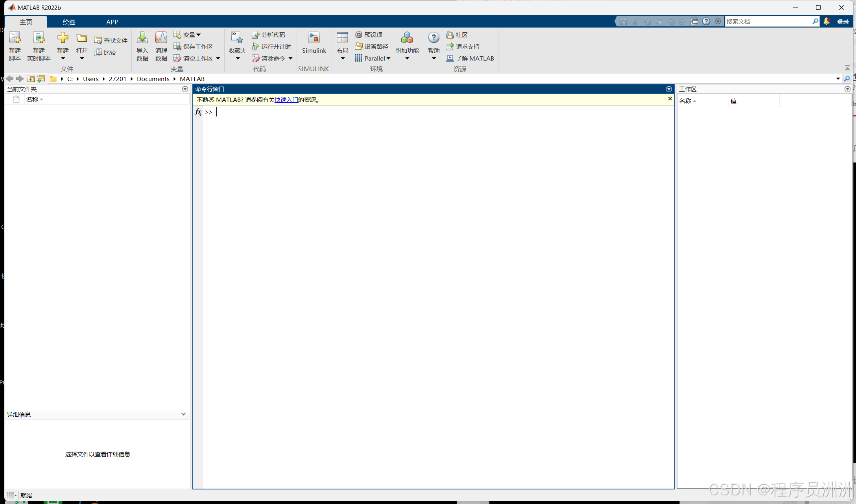Click the search magnifier in documentation box

point(815,21)
